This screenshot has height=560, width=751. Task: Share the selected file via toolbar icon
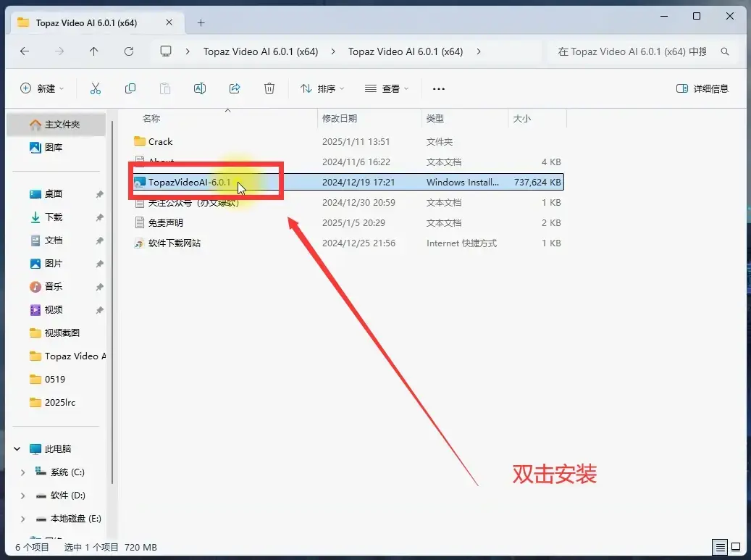tap(235, 88)
